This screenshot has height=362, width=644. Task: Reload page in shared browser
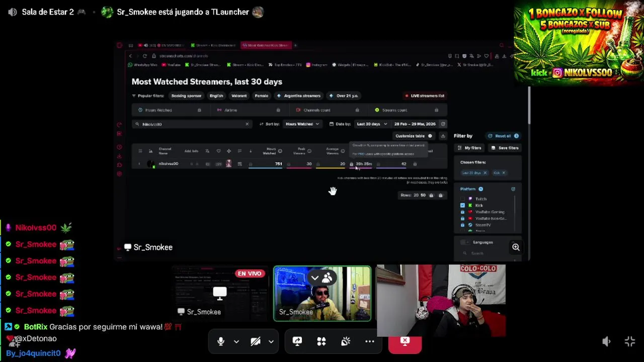point(145,56)
